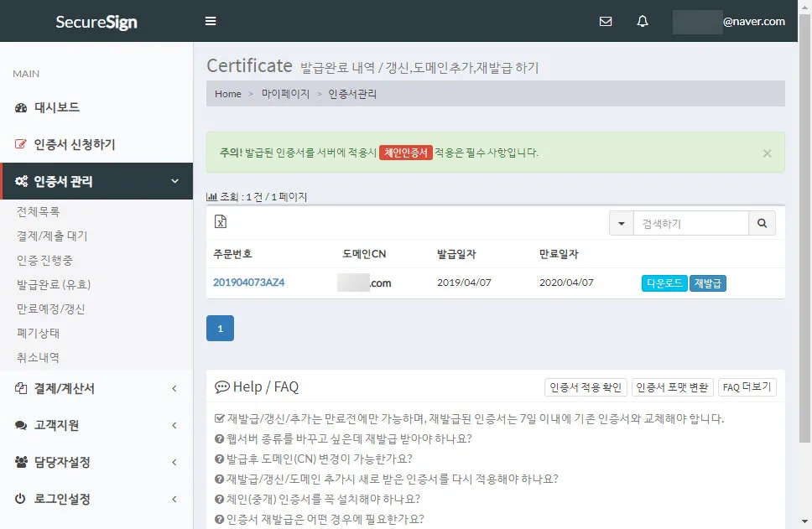Open 인증서 신청하기 in the sidebar
Image resolution: width=812 pixels, height=529 pixels.
(x=74, y=144)
